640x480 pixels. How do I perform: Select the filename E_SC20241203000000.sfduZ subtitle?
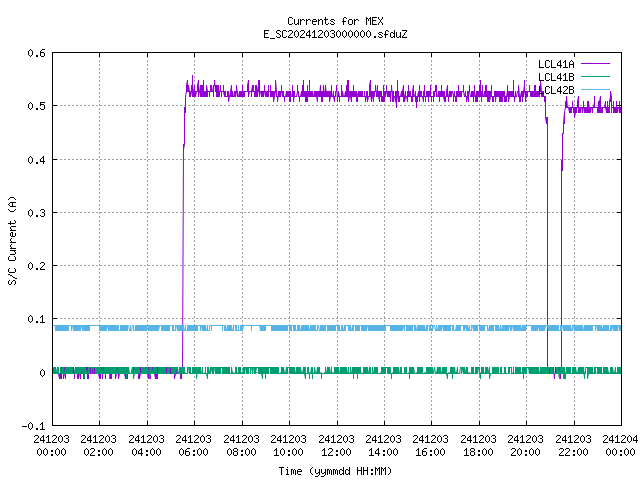tap(335, 34)
